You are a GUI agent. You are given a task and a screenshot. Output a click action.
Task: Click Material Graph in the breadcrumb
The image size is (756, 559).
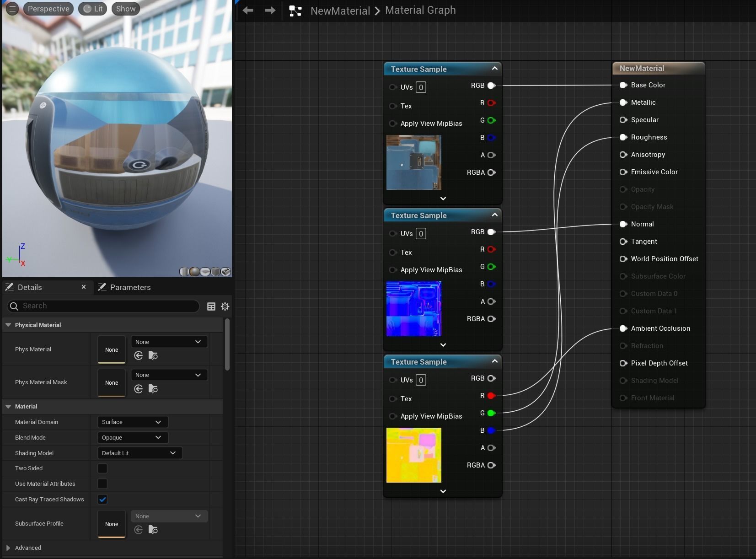[420, 10]
